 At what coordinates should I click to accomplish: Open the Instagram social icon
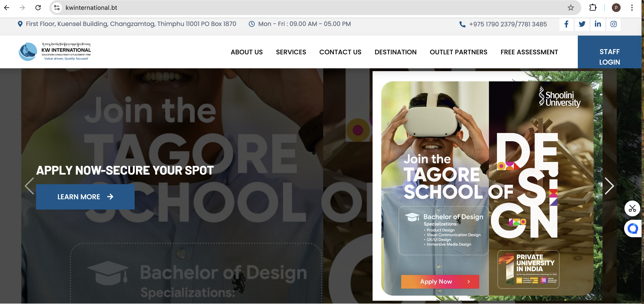tap(613, 24)
